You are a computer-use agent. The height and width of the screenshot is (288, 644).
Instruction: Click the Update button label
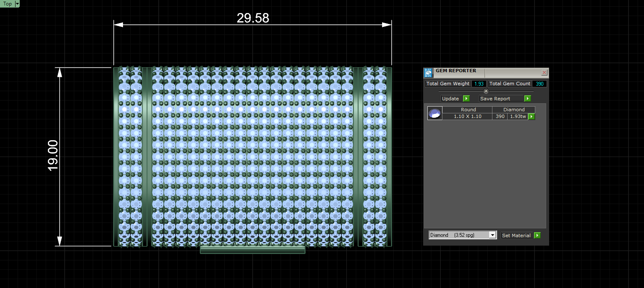(x=450, y=99)
